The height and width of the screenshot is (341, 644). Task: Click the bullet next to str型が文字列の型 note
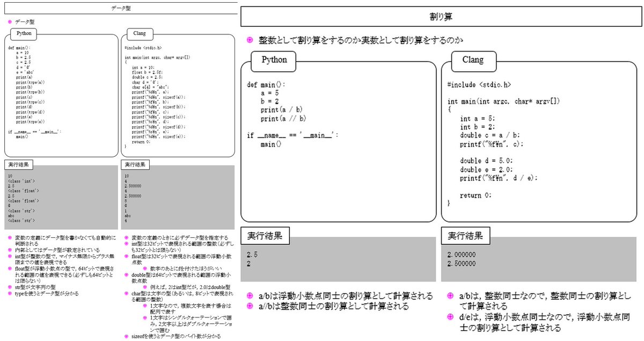(10, 286)
